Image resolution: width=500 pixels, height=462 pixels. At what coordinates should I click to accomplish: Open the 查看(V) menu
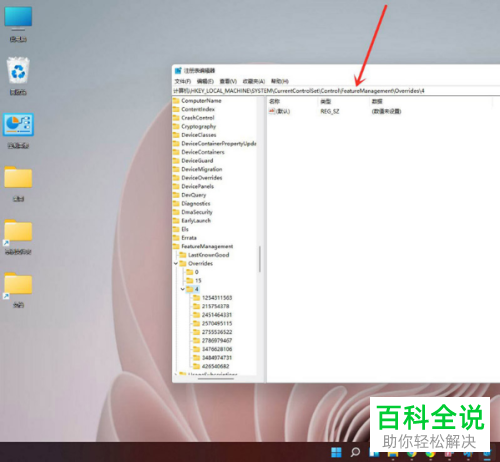click(228, 81)
